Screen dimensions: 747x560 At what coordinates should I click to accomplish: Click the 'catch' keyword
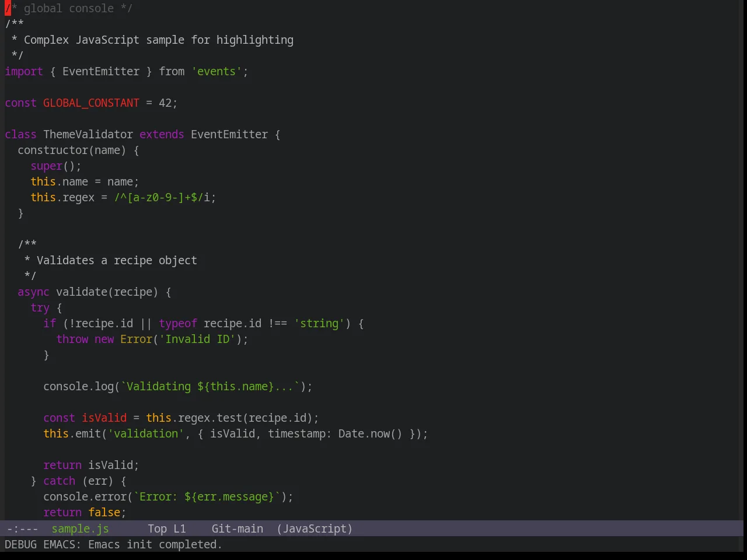[x=59, y=481]
